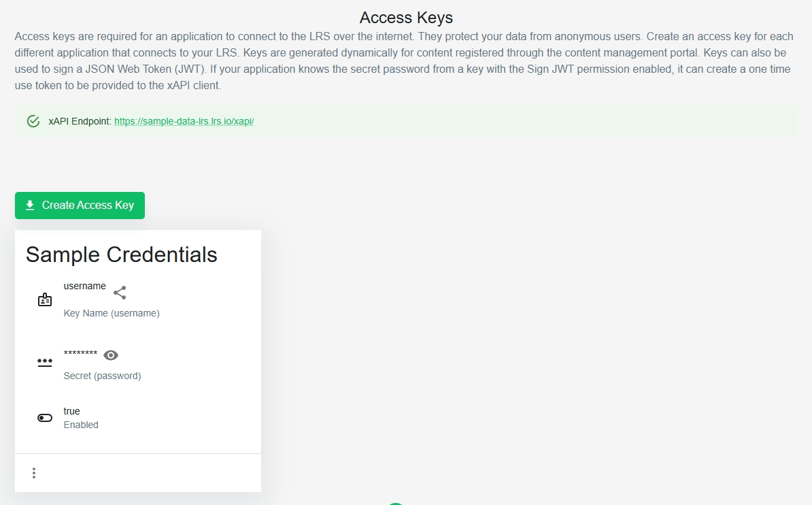
Task: Click the Key Name (username) label
Action: pyautogui.click(x=112, y=313)
